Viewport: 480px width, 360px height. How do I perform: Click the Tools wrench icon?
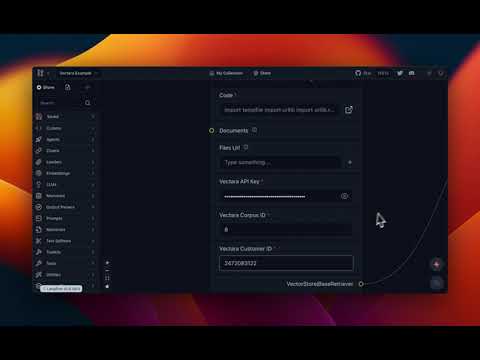(x=39, y=263)
